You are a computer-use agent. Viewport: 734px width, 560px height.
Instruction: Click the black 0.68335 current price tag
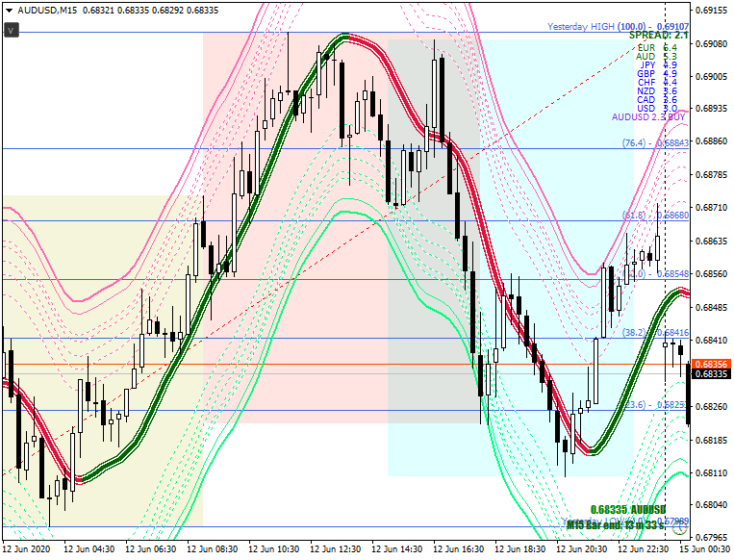click(711, 373)
